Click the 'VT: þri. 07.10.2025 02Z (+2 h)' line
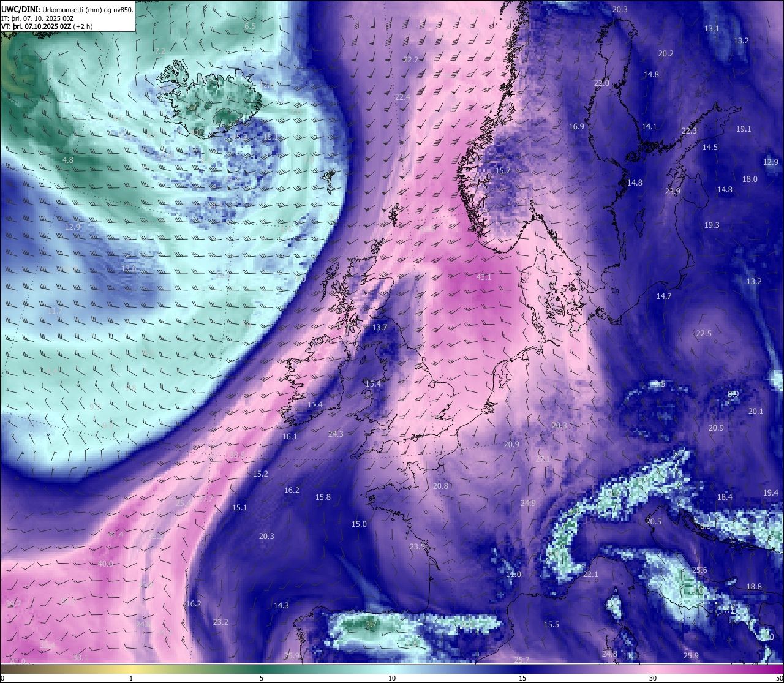 point(47,26)
